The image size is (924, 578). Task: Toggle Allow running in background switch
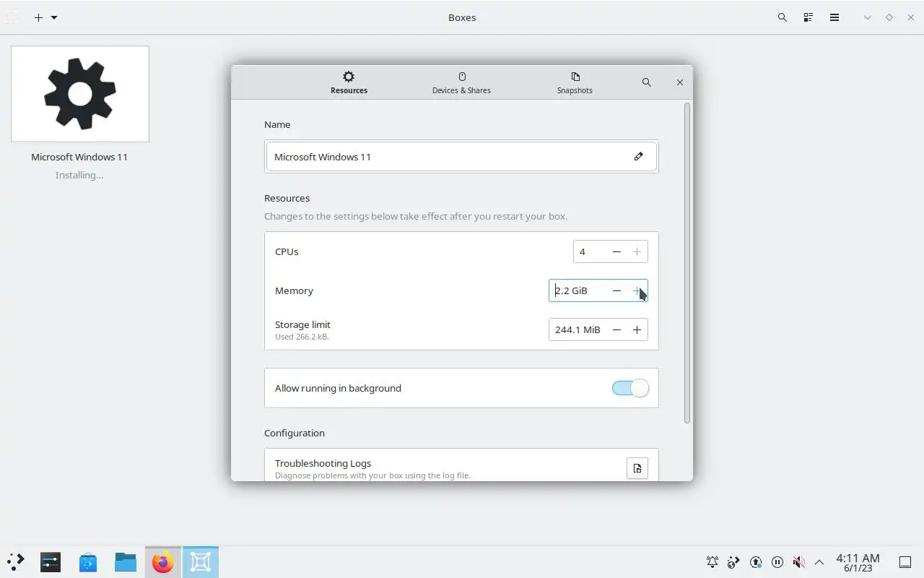[630, 388]
